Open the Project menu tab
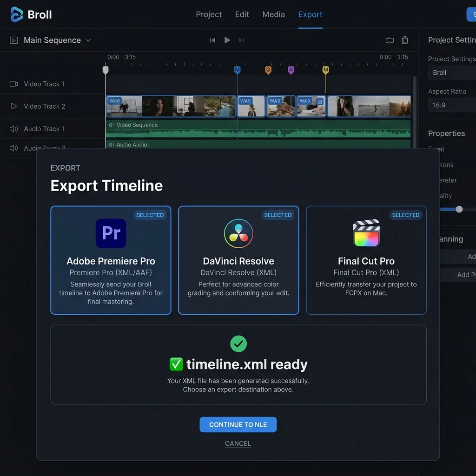 [x=209, y=14]
